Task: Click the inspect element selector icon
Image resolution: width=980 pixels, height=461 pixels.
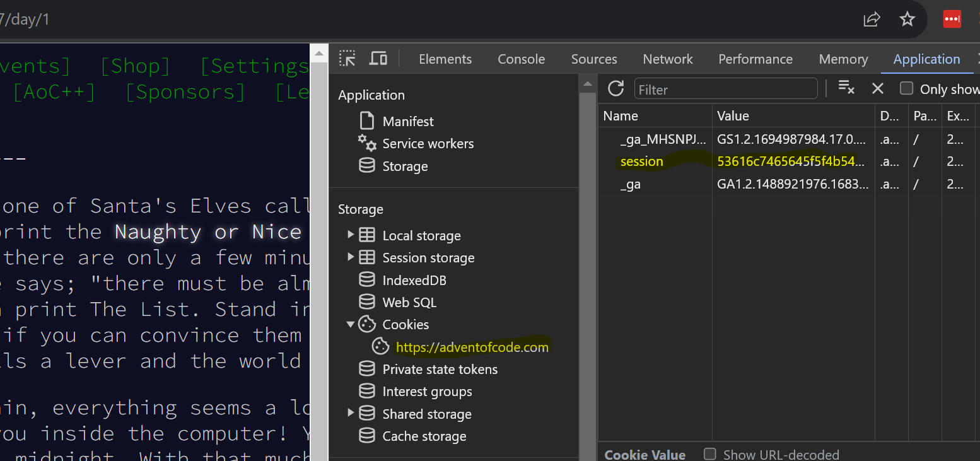Action: (347, 59)
